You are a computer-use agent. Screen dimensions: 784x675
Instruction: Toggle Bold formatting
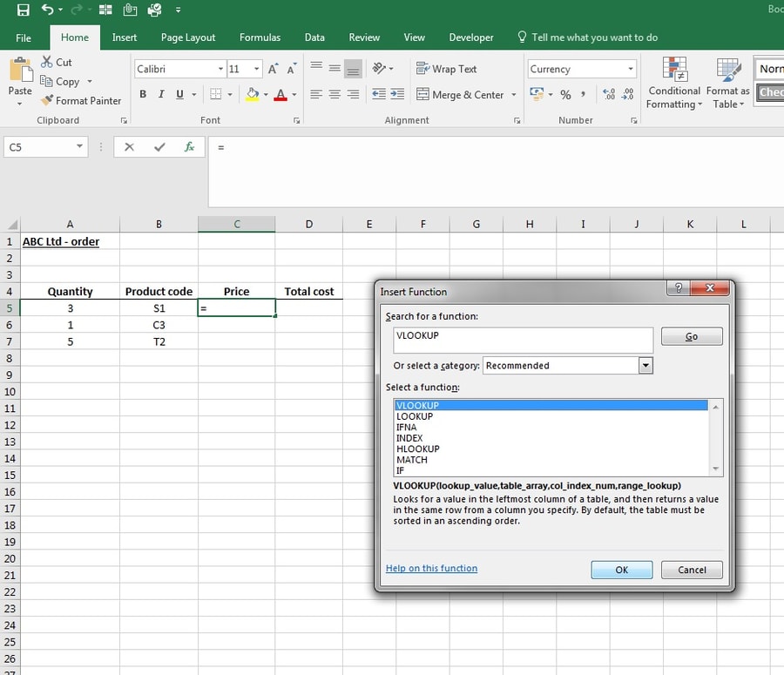(143, 94)
